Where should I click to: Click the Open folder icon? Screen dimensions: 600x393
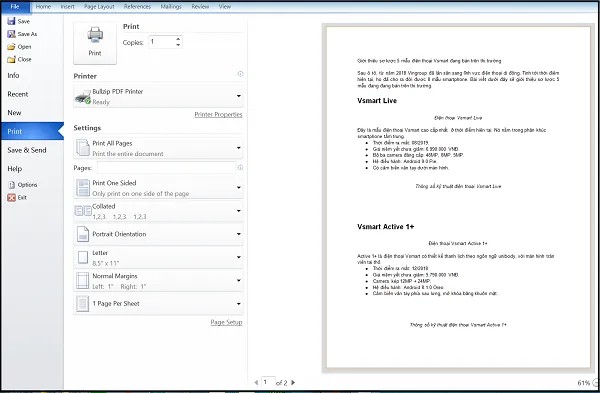point(11,47)
